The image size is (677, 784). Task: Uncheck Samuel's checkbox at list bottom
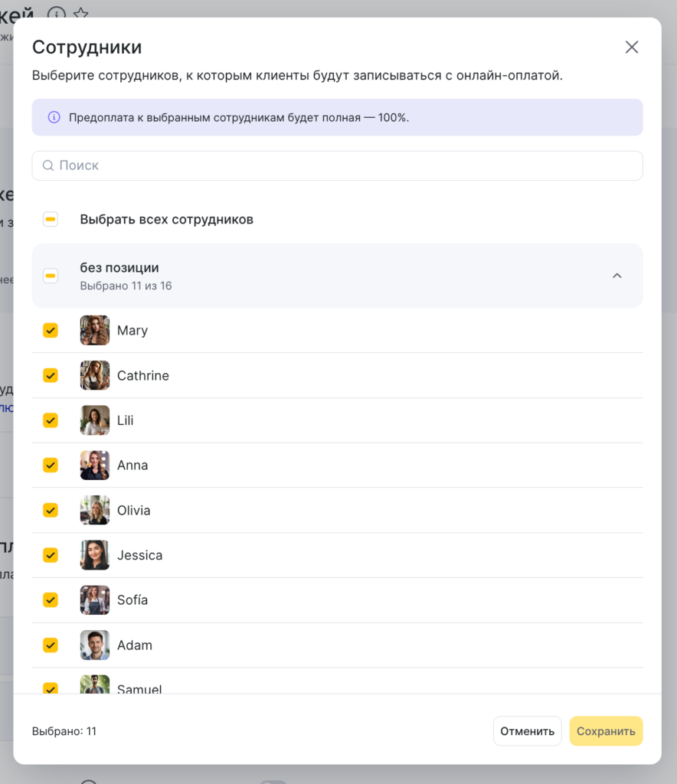pos(51,688)
